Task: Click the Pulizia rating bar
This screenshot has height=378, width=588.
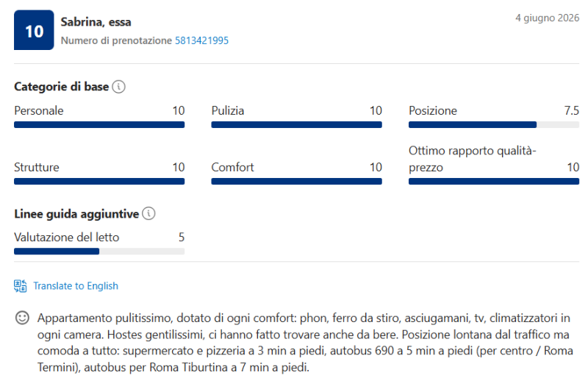Action: (297, 124)
